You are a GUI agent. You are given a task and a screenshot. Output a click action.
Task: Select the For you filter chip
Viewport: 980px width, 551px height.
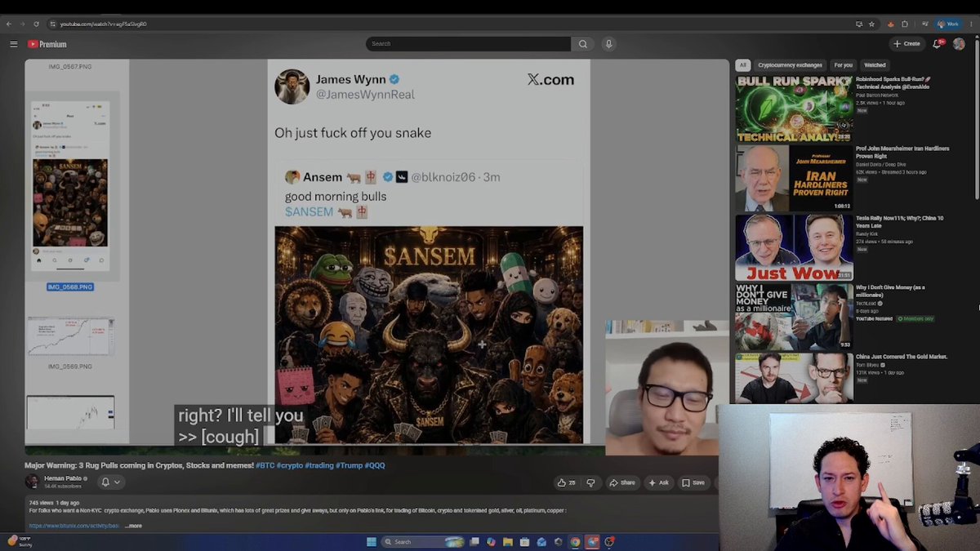click(844, 65)
